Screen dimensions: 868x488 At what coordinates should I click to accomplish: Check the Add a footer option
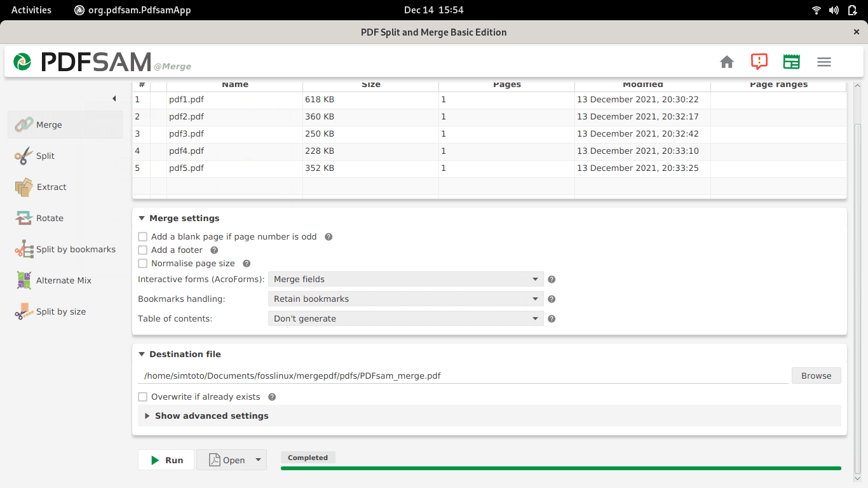[143, 250]
